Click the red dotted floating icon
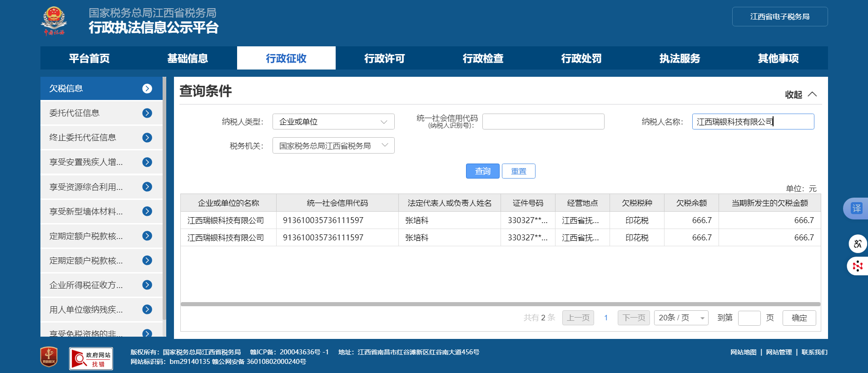 point(858,266)
